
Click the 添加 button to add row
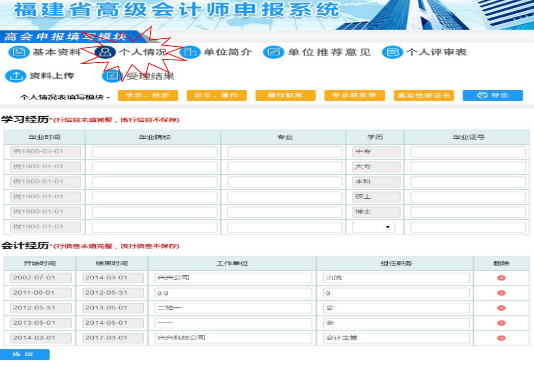click(25, 354)
